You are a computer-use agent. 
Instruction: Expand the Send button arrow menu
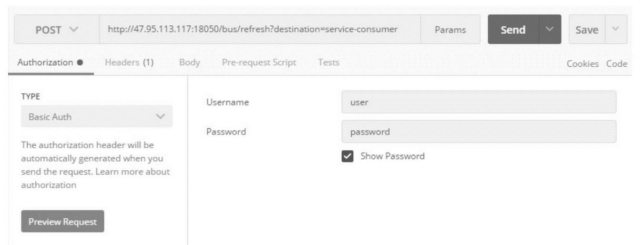click(x=550, y=30)
